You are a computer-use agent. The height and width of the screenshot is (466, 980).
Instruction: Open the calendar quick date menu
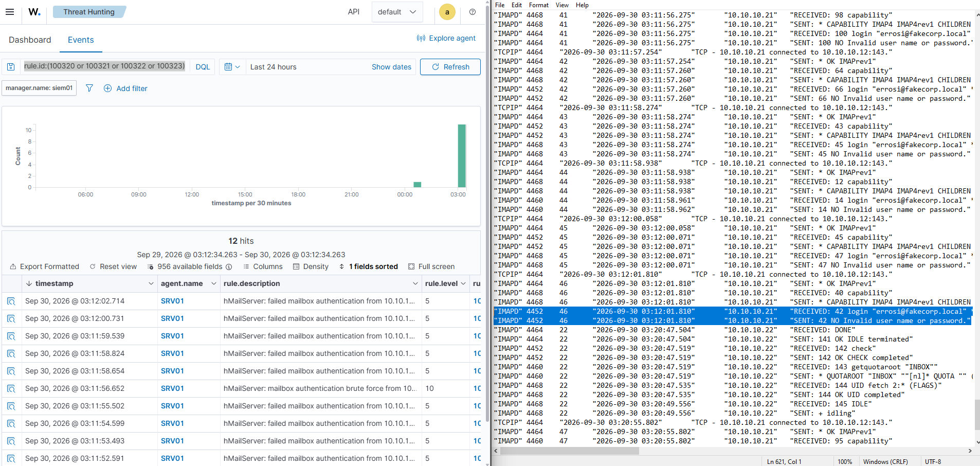pyautogui.click(x=232, y=67)
